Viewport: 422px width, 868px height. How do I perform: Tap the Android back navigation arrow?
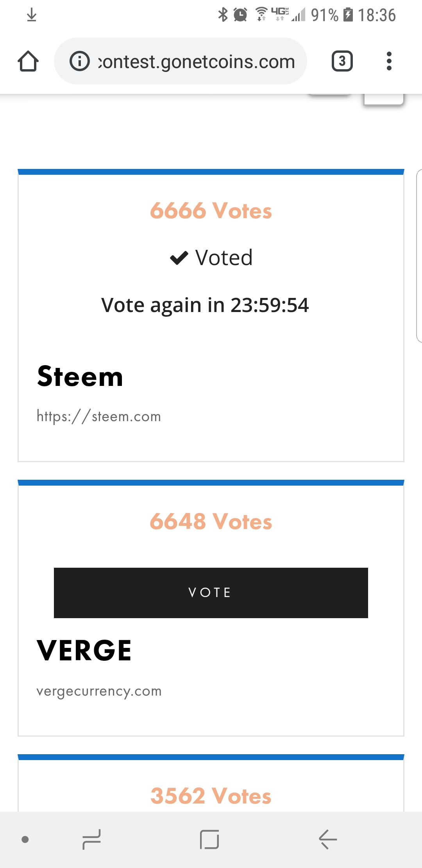(x=327, y=839)
